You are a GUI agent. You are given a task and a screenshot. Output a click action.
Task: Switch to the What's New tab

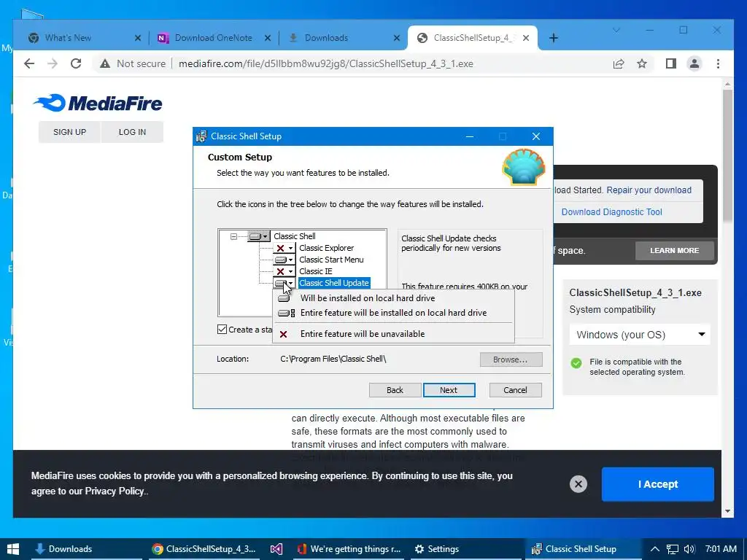[83, 38]
